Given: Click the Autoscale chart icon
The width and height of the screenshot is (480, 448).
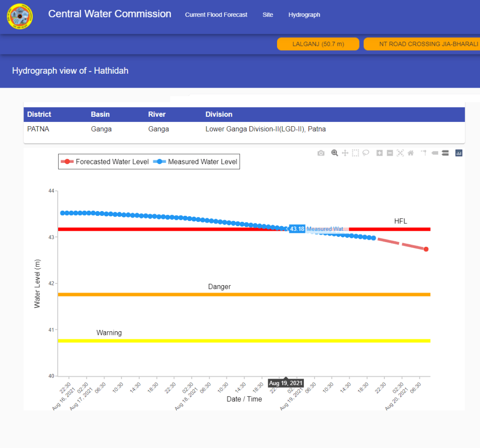Looking at the screenshot, I should [400, 153].
